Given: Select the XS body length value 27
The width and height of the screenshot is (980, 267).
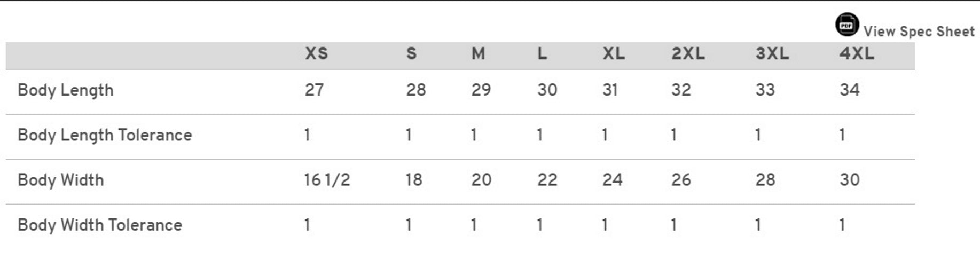Looking at the screenshot, I should (x=314, y=90).
